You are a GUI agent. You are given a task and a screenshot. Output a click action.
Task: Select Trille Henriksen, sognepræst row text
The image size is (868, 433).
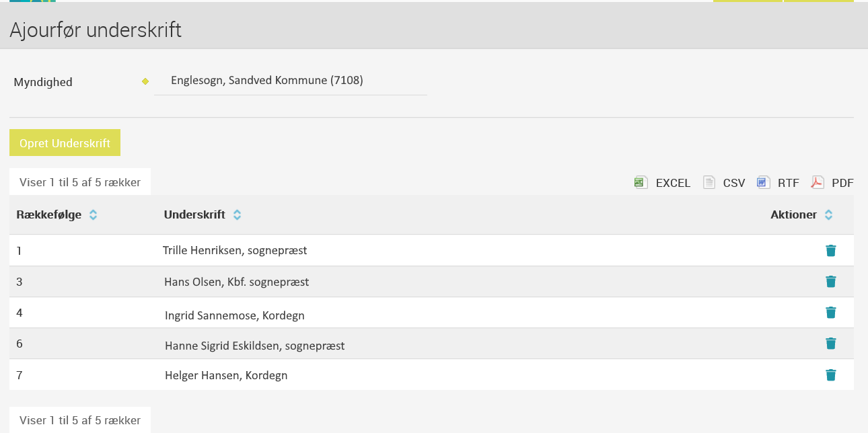click(x=235, y=251)
